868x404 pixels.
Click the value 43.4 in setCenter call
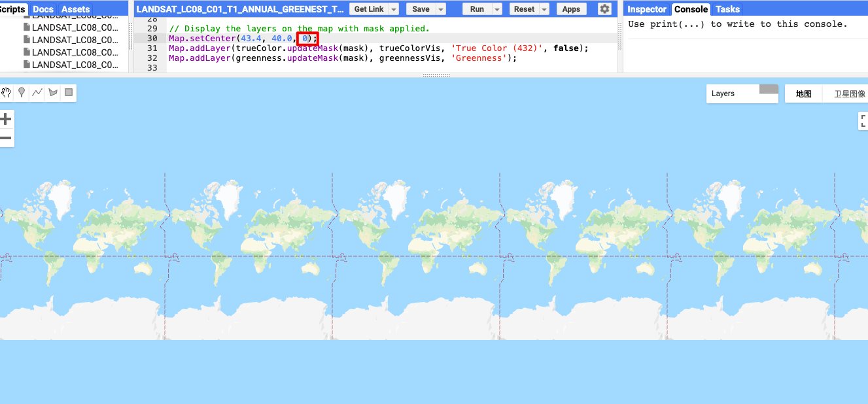[251, 39]
